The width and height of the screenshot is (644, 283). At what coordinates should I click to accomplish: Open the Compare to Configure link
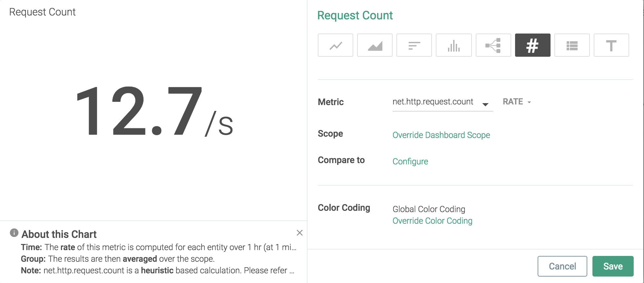pyautogui.click(x=410, y=161)
